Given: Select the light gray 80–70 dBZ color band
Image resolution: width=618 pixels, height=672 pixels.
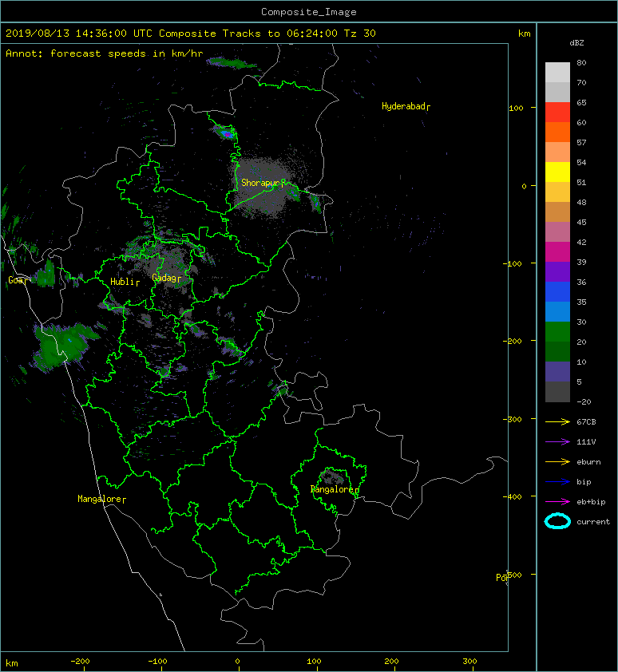Looking at the screenshot, I should point(557,72).
